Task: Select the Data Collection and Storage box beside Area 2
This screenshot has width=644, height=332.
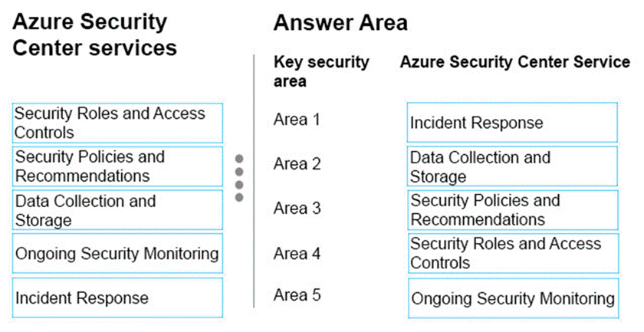Action: [511, 166]
